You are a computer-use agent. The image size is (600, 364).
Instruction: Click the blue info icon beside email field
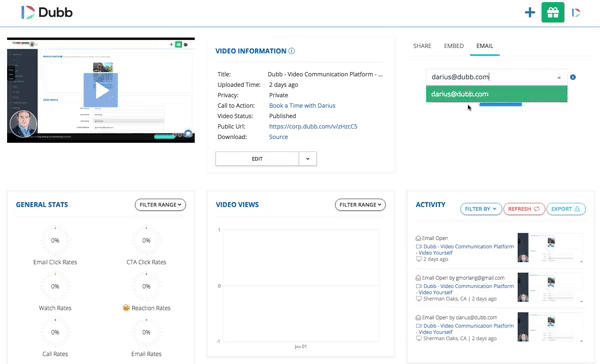tap(573, 77)
